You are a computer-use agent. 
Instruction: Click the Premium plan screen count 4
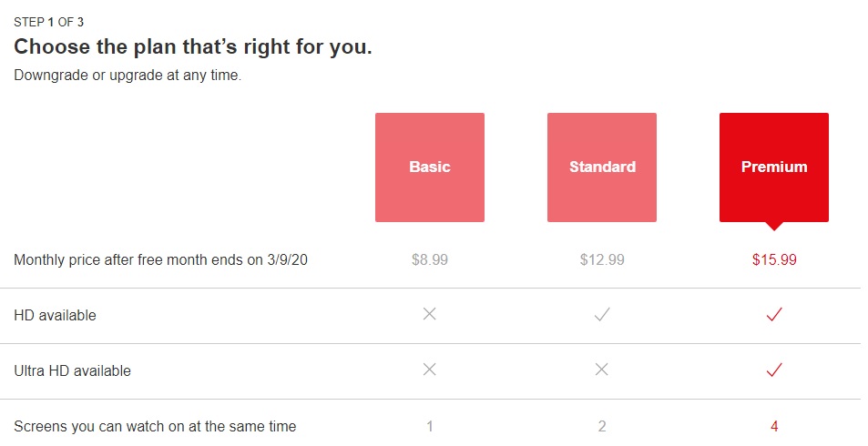[x=774, y=426]
